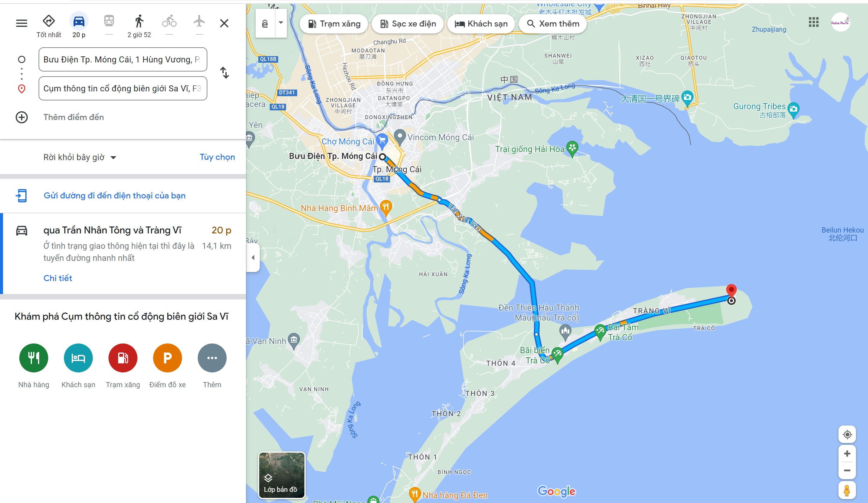Viewport: 868px width, 503px height.
Task: Open Street View pegman icon
Action: tap(847, 491)
